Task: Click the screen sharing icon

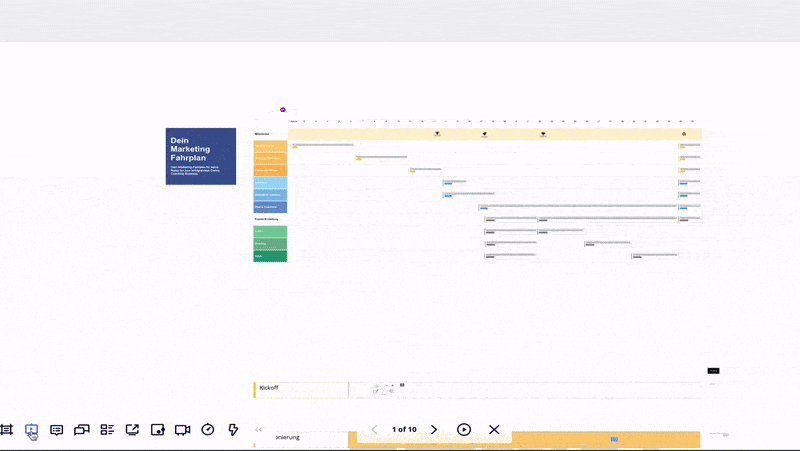Action: pos(132,430)
